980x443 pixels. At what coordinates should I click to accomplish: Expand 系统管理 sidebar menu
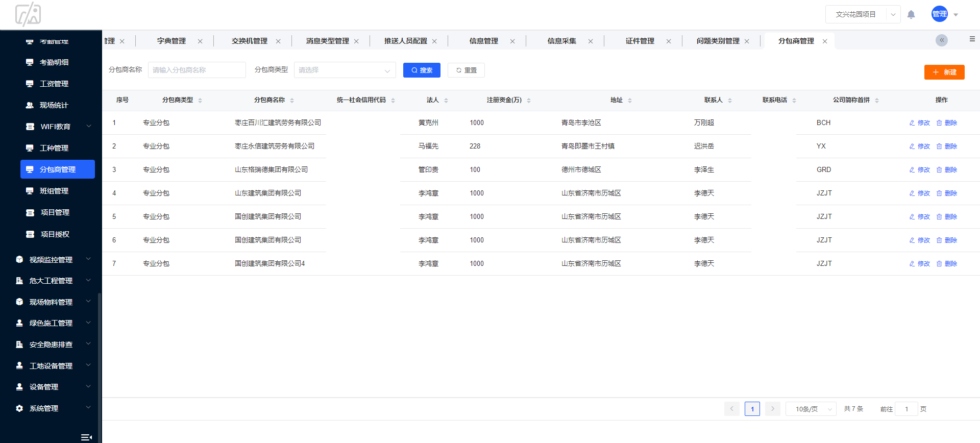(88, 408)
